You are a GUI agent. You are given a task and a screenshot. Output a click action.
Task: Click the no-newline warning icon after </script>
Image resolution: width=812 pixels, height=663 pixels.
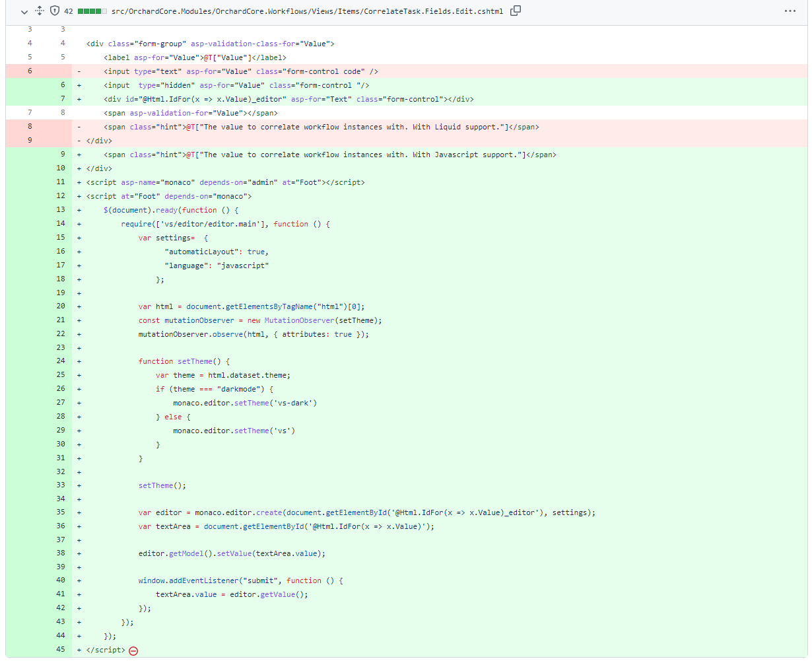point(133,650)
